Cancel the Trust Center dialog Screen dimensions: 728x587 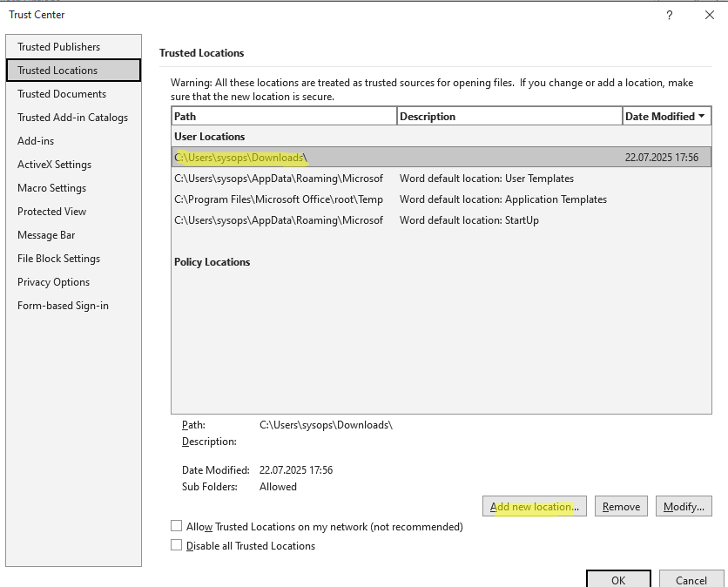[x=691, y=579]
